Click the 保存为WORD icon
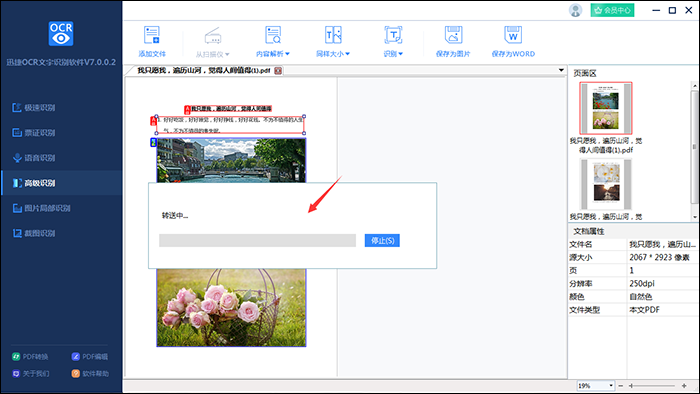Viewport: 700px width, 394px height. point(513,35)
